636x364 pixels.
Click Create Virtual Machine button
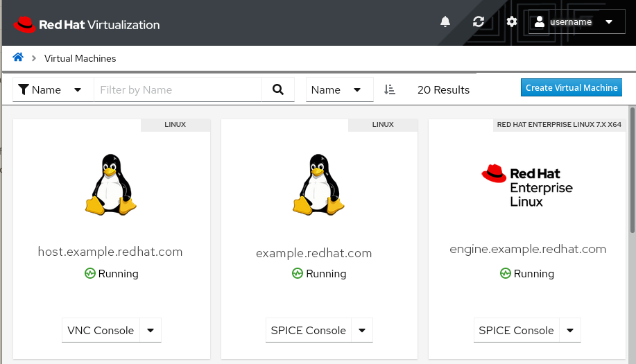point(571,88)
